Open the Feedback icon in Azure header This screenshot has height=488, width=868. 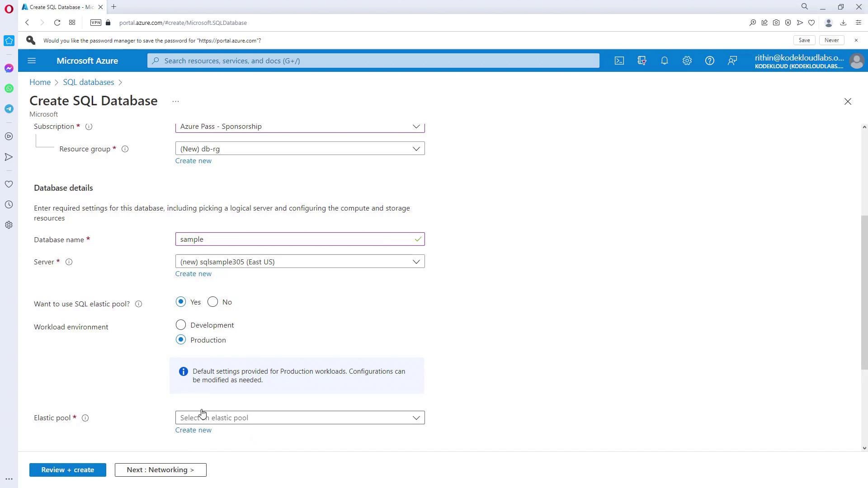(732, 61)
